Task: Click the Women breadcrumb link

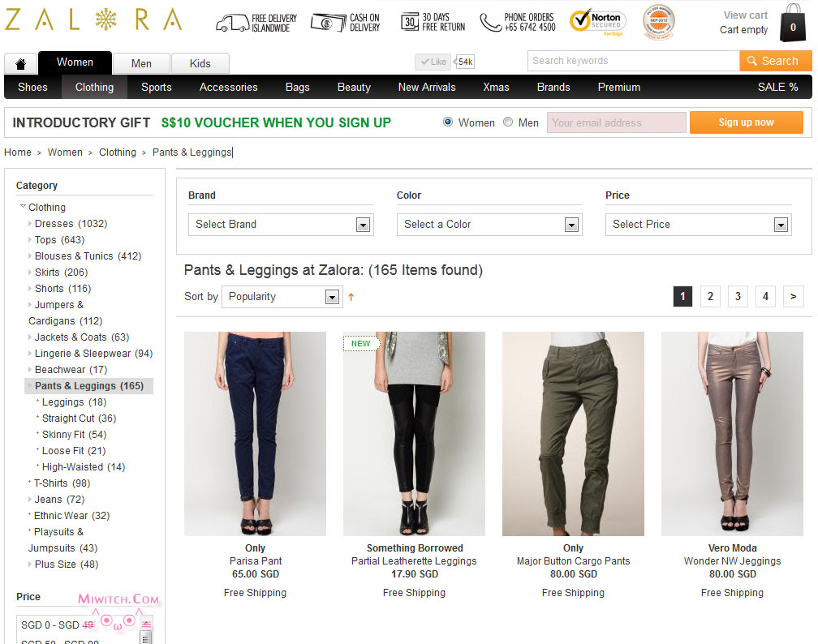Action: pos(65,152)
